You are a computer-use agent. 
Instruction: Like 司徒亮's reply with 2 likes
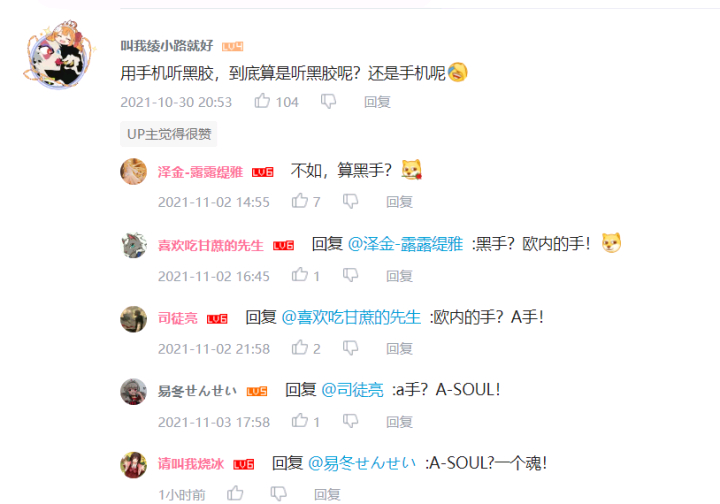point(299,347)
